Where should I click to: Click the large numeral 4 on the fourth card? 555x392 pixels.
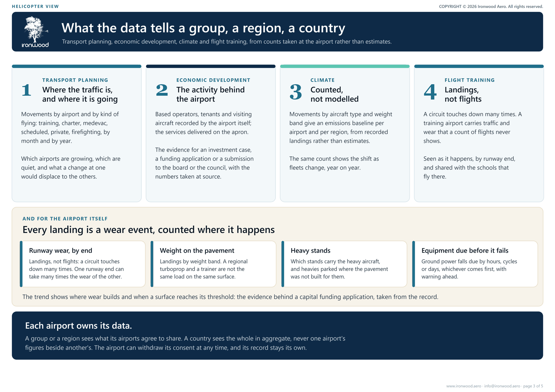[x=430, y=92]
